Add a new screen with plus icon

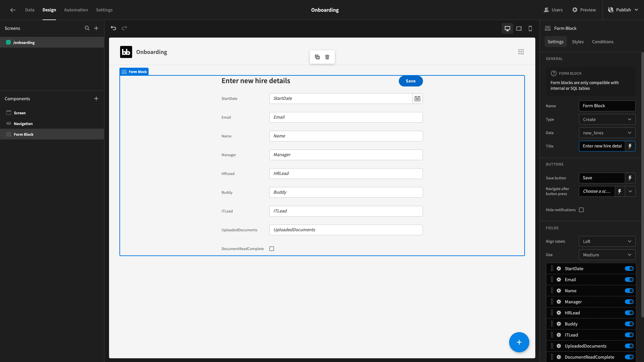point(96,28)
